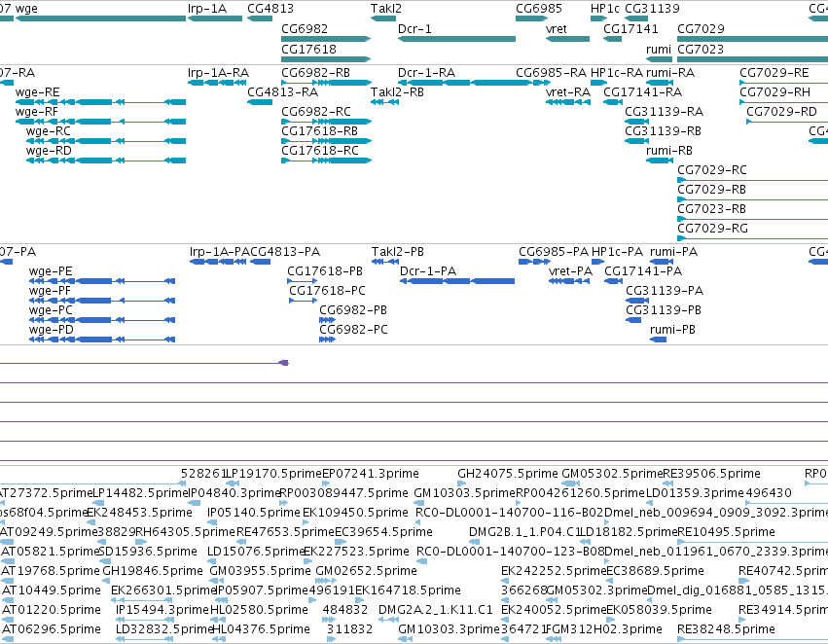Click the Takl2-RB transcript
828x644 pixels.
pyautogui.click(x=384, y=102)
